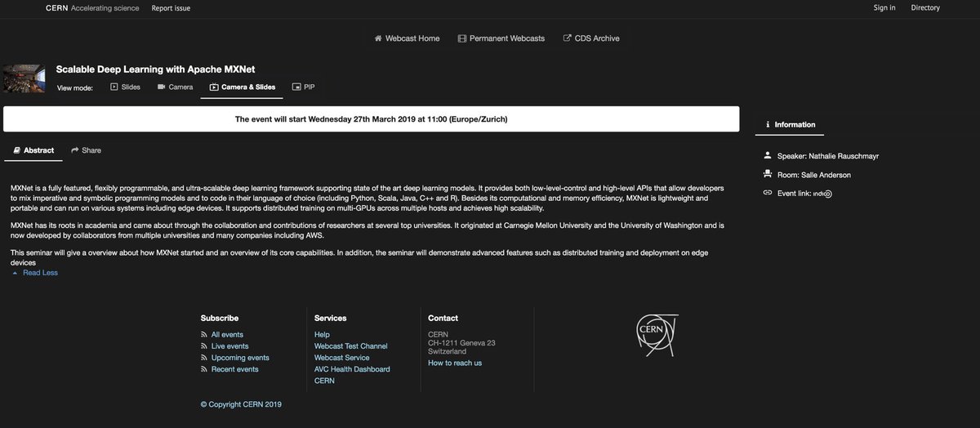This screenshot has height=428, width=980.
Task: Click the RSS icon beside Live events
Action: click(x=204, y=346)
